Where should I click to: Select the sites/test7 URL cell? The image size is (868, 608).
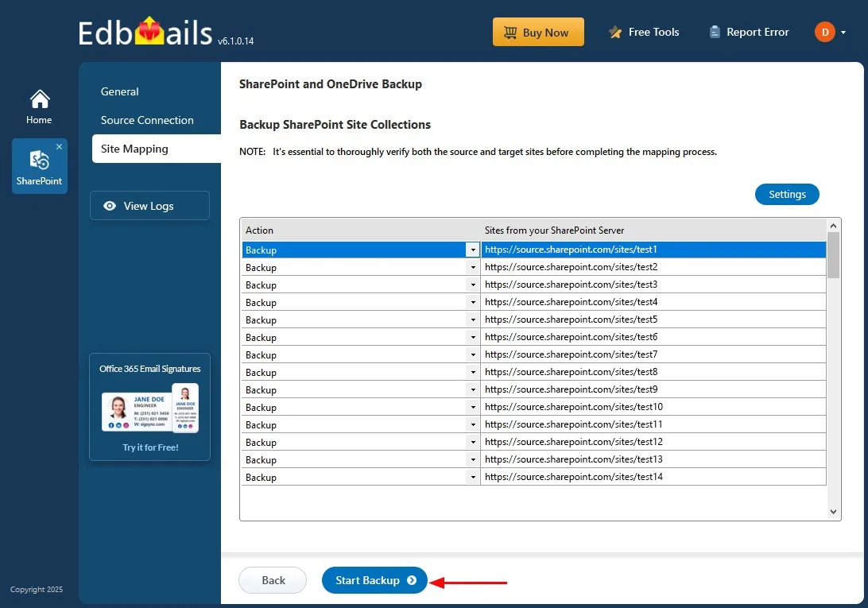[653, 354]
